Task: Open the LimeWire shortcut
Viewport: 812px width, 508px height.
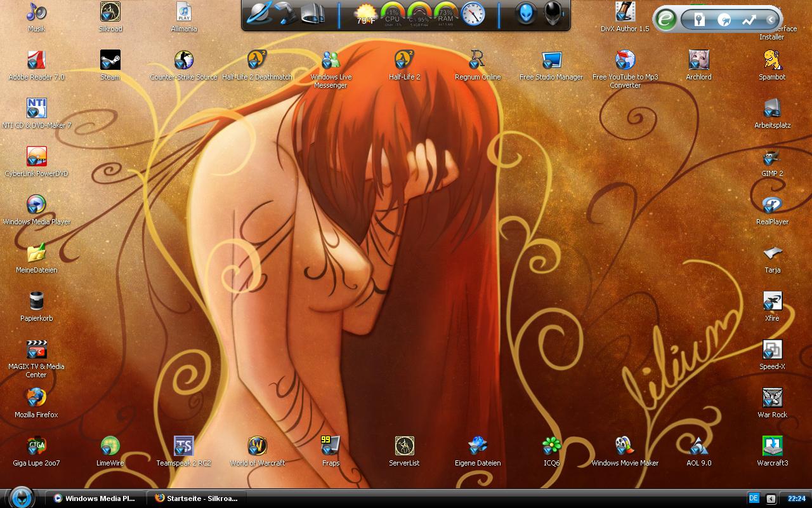Action: 110,446
